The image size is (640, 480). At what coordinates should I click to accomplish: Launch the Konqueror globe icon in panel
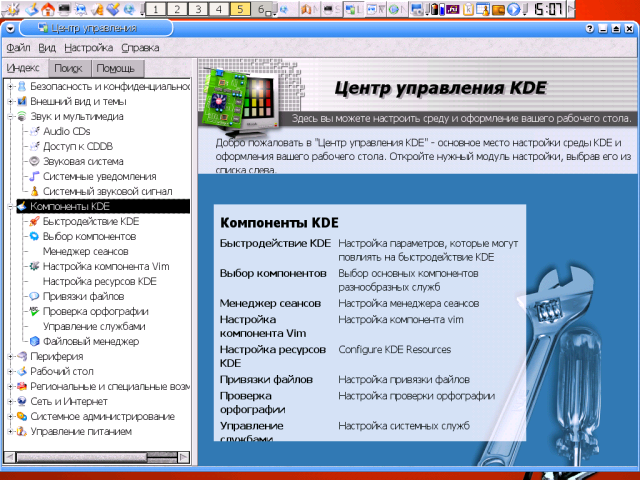[x=129, y=9]
